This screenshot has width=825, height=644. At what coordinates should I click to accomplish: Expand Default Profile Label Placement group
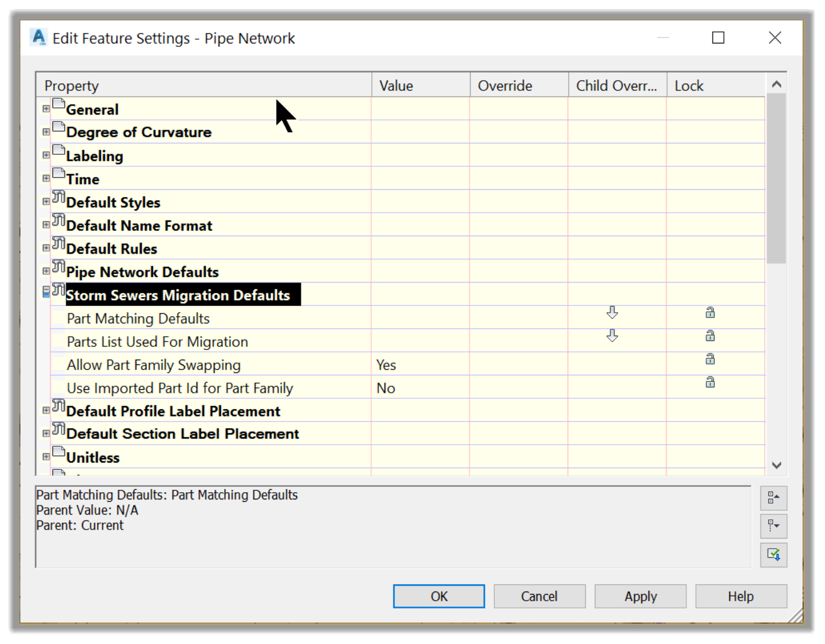46,411
